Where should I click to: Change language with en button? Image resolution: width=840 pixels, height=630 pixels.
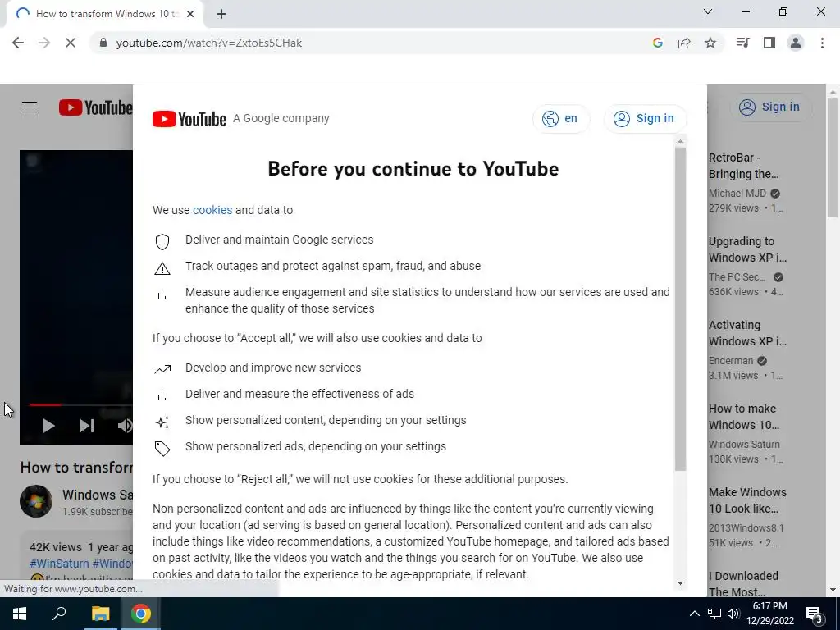point(561,118)
